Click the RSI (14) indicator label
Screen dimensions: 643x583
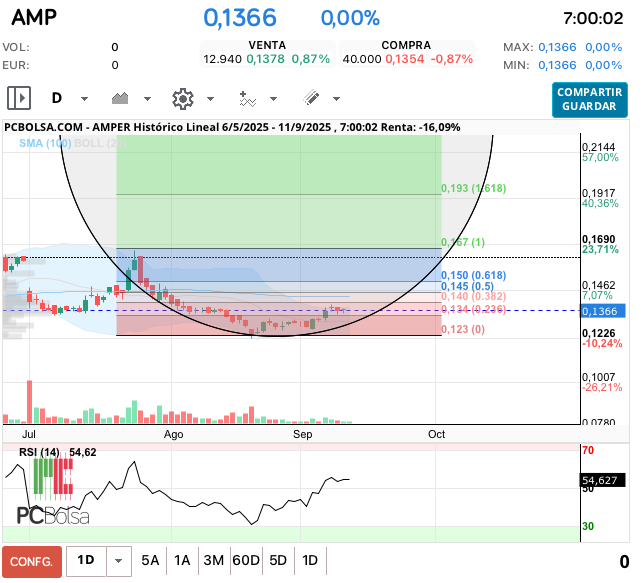coord(39,452)
